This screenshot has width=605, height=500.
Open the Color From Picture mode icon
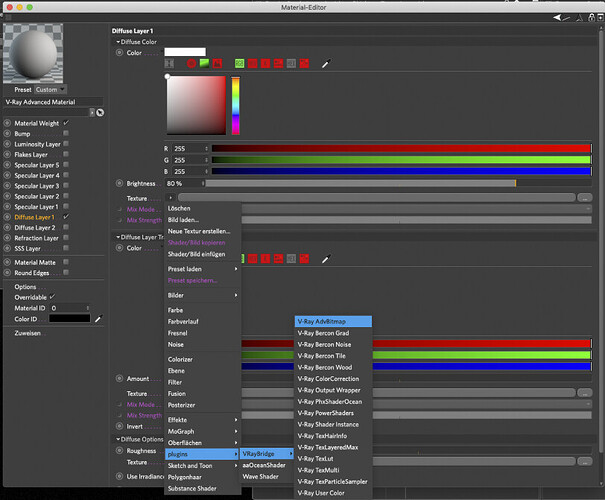(217, 63)
